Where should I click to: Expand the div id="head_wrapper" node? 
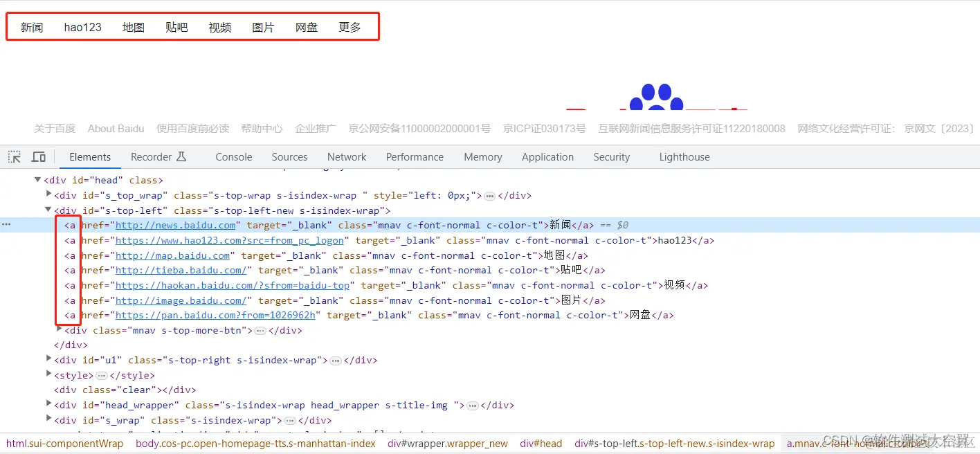(48, 404)
